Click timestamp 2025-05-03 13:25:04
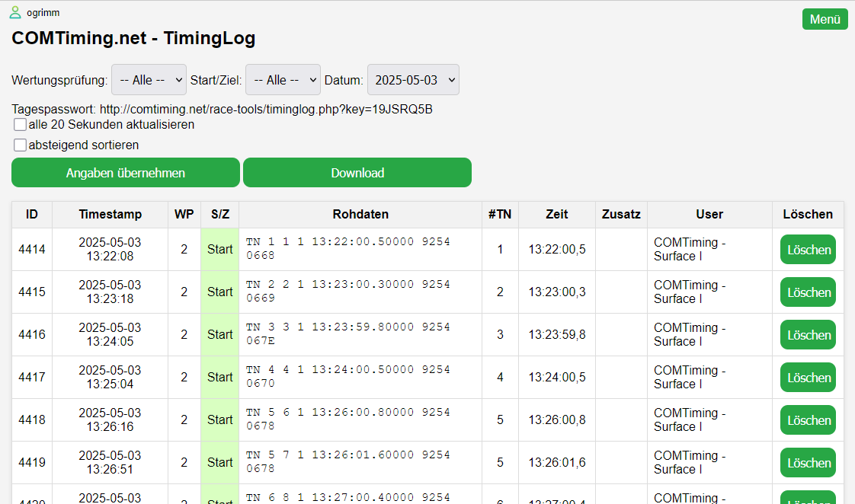Screen dimensions: 855x504 pos(110,377)
